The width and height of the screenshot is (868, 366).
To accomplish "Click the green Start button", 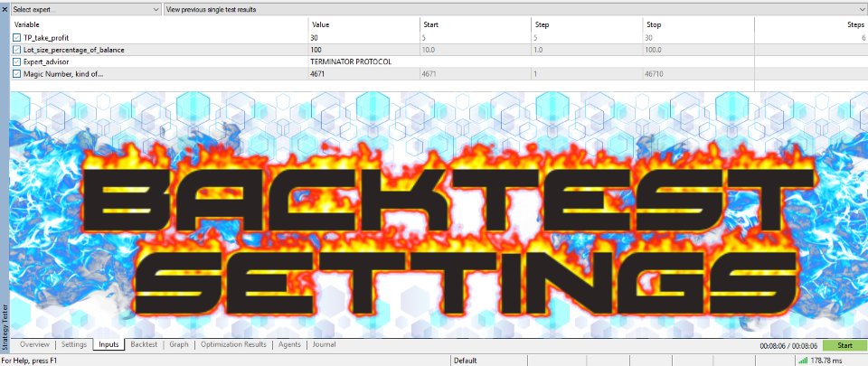I will (x=844, y=345).
